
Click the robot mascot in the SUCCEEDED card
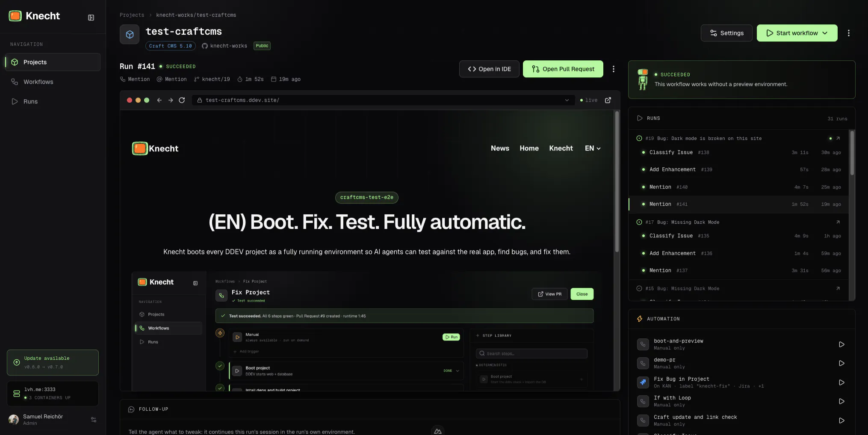[643, 80]
